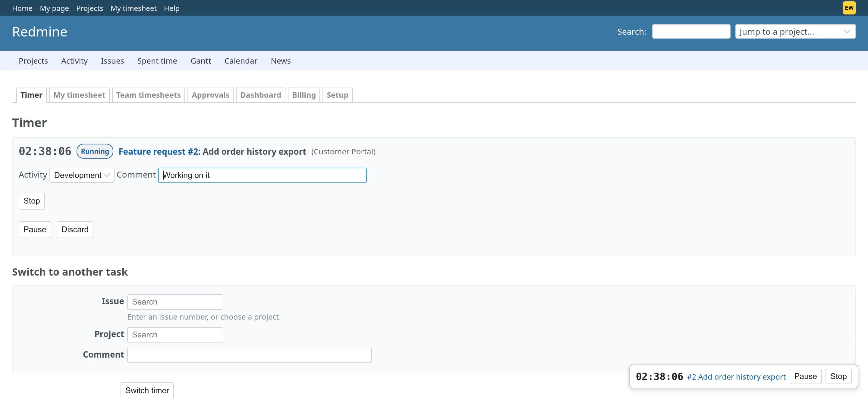Click the Comment field with 'Working on it'
This screenshot has width=868, height=398.
pos(262,175)
